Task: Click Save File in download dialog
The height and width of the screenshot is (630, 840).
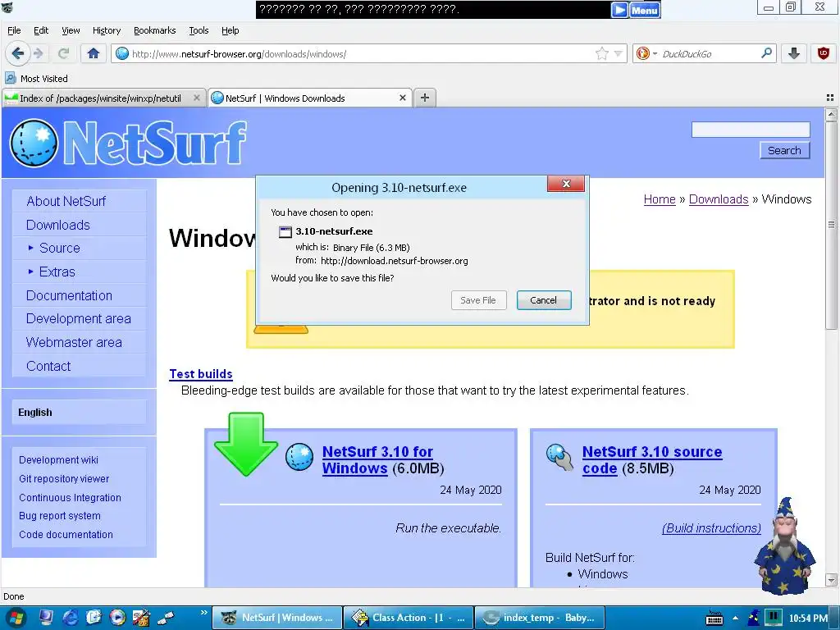Action: 478,300
